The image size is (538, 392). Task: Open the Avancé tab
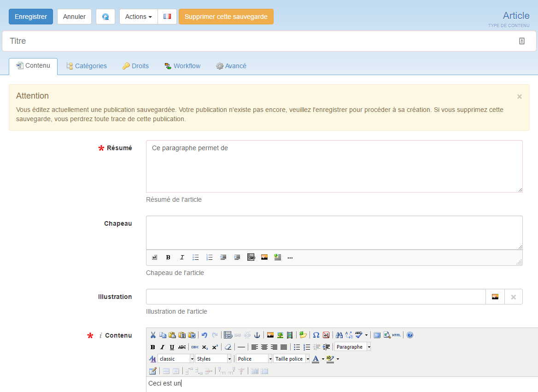click(x=231, y=66)
